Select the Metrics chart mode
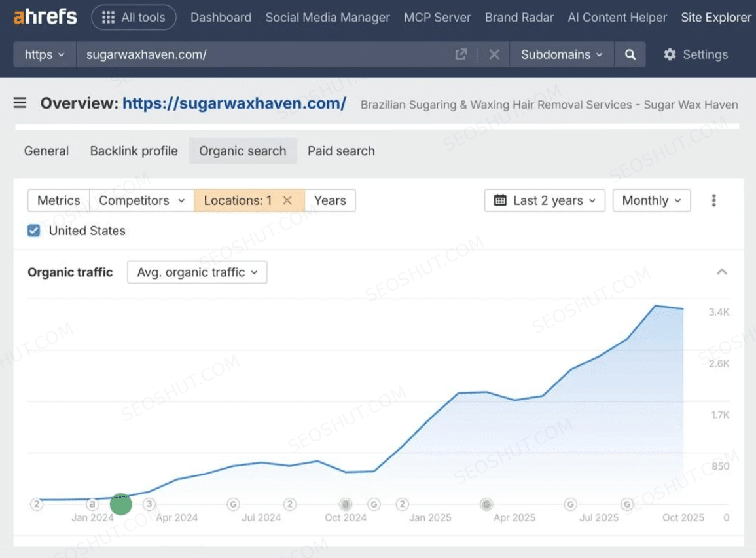This screenshot has width=756, height=558. [x=59, y=200]
